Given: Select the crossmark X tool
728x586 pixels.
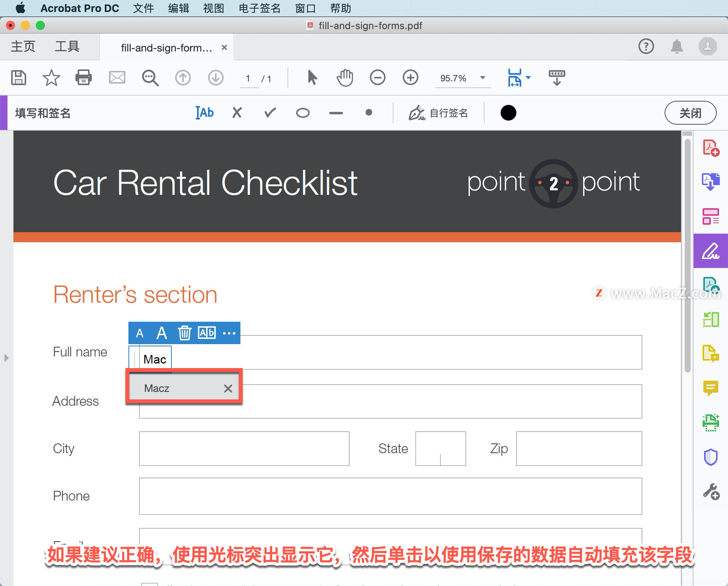Looking at the screenshot, I should click(x=237, y=113).
